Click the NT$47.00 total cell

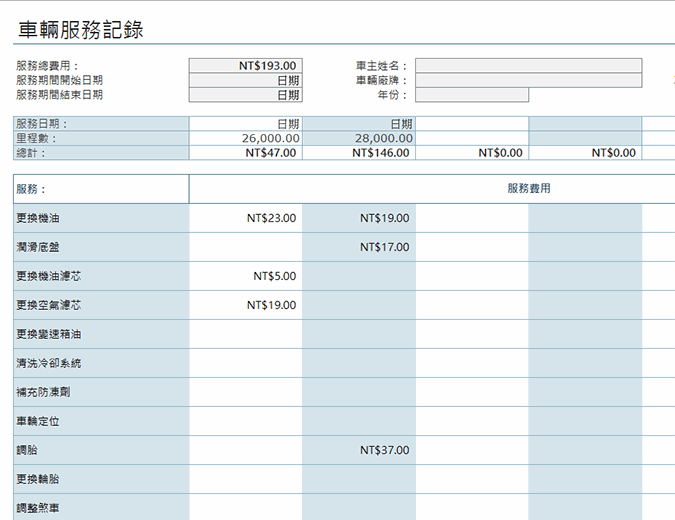pyautogui.click(x=245, y=153)
